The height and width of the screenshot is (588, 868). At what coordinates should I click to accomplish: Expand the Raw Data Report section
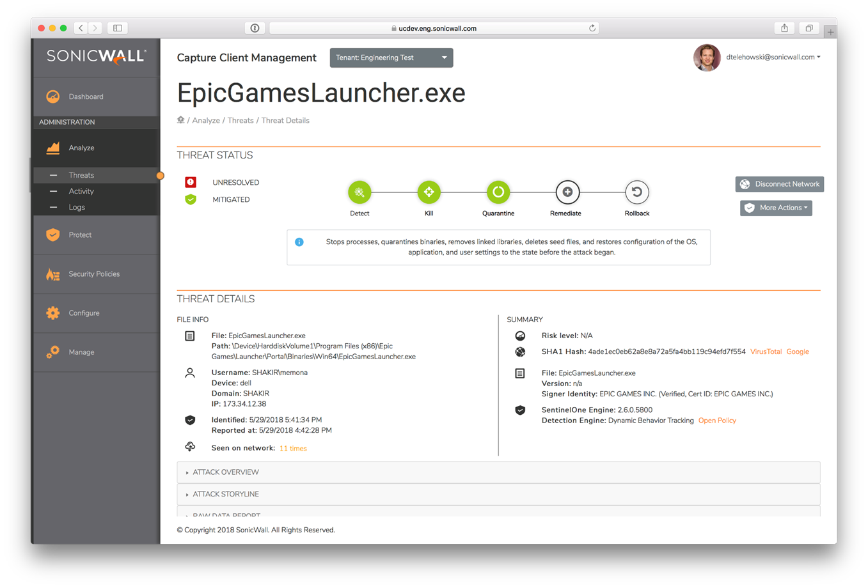[x=498, y=513]
